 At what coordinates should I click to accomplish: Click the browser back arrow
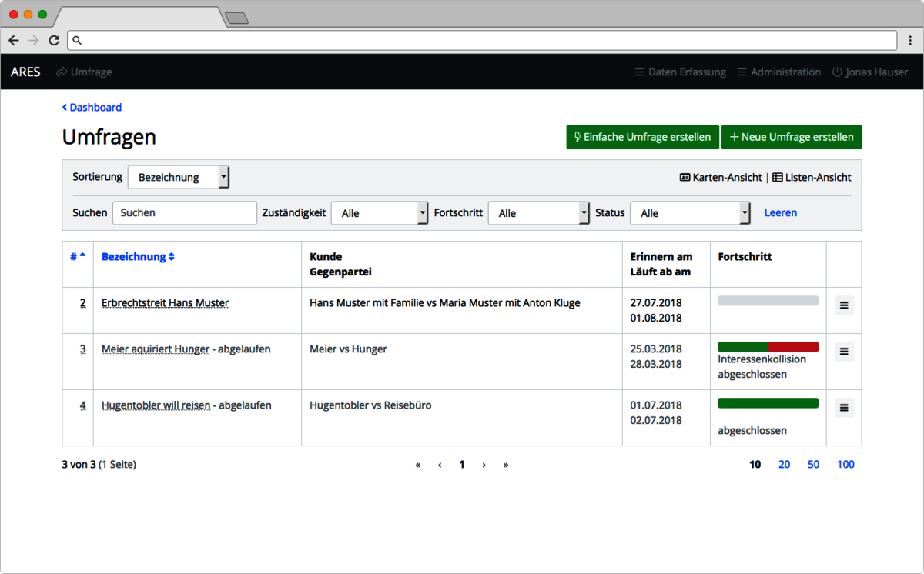[x=14, y=40]
